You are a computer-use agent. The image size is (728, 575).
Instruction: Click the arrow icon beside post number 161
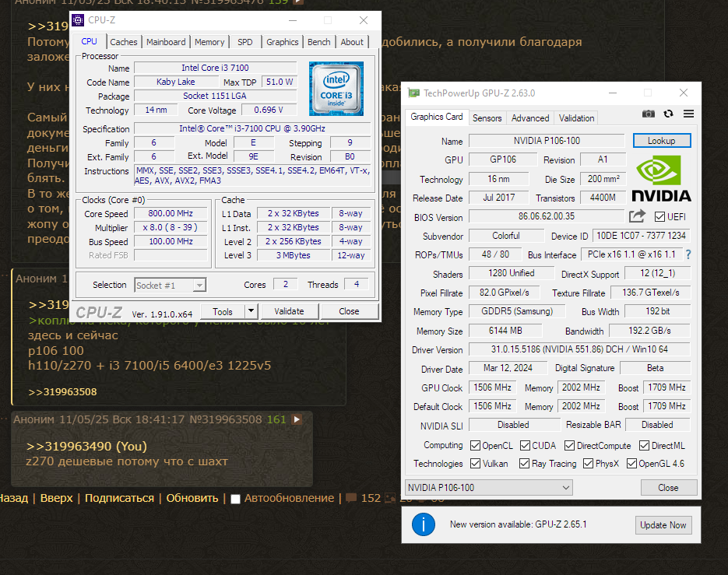(x=297, y=419)
